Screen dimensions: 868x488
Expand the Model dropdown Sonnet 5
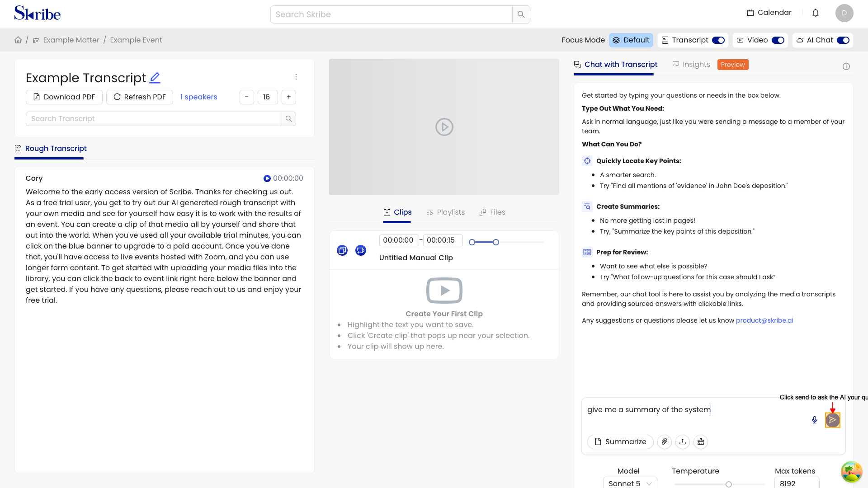[x=630, y=483]
